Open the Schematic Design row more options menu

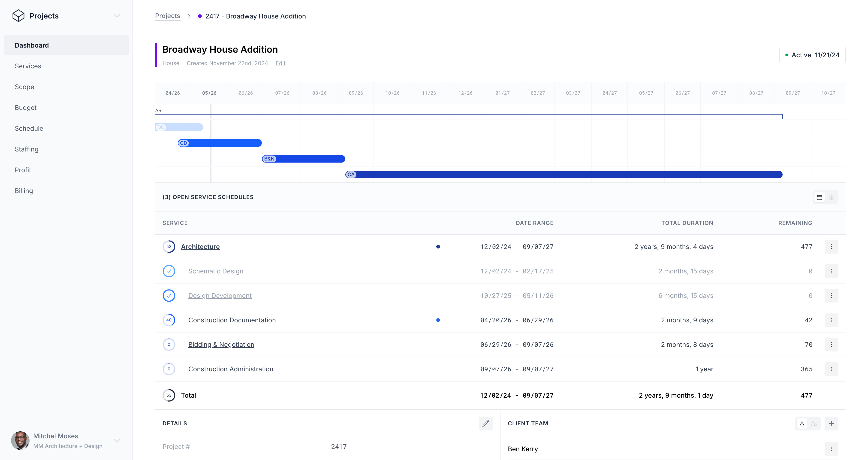click(x=831, y=271)
